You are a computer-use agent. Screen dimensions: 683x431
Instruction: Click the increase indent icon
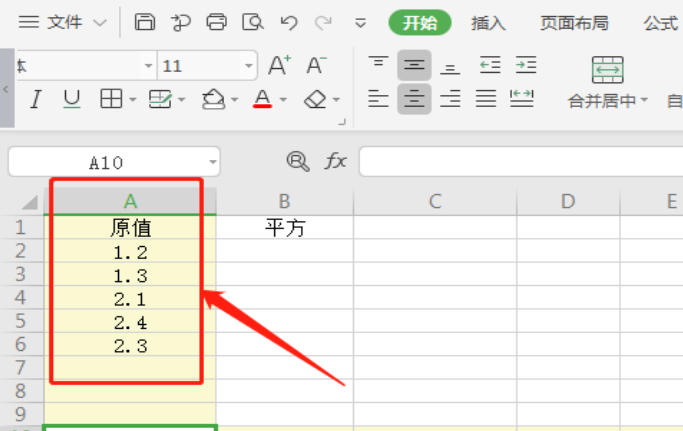pyautogui.click(x=526, y=65)
